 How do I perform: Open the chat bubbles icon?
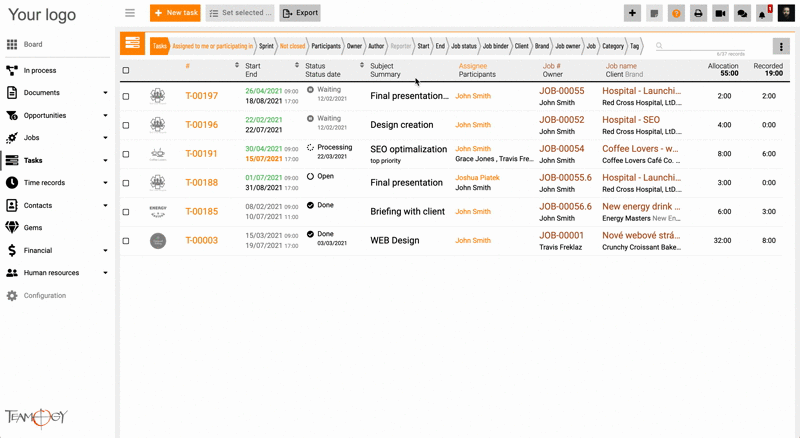click(x=742, y=13)
